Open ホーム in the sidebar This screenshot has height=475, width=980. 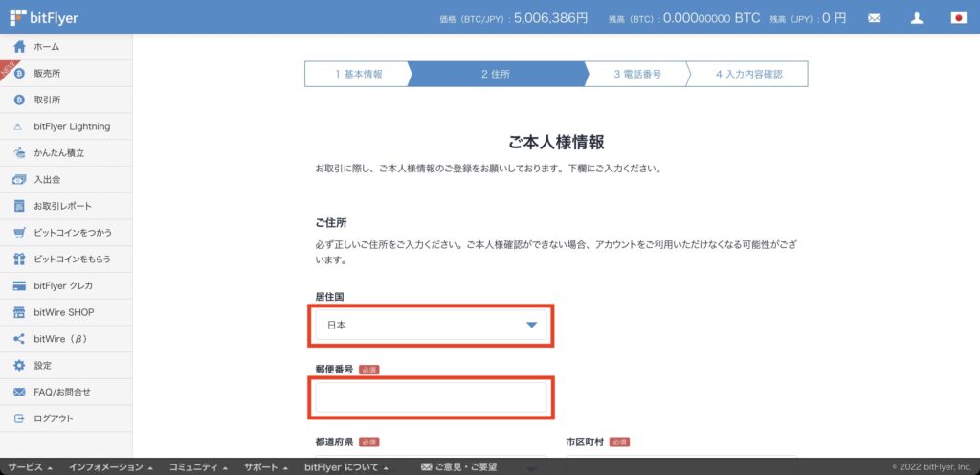(x=66, y=47)
